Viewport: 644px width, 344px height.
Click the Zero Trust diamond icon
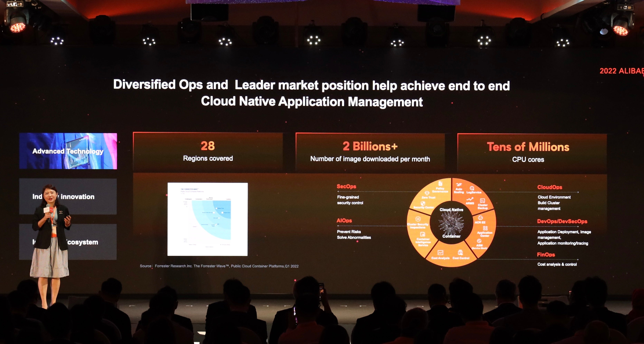click(x=427, y=193)
